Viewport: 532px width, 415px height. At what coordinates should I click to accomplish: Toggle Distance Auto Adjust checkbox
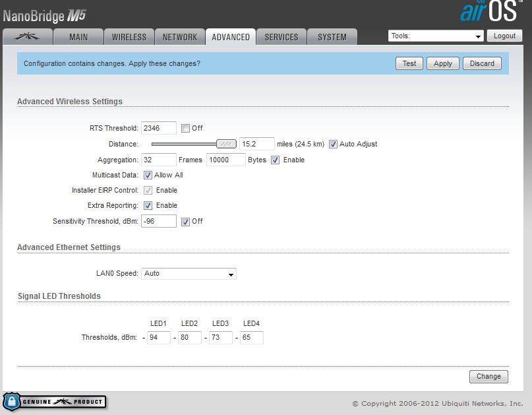point(333,144)
